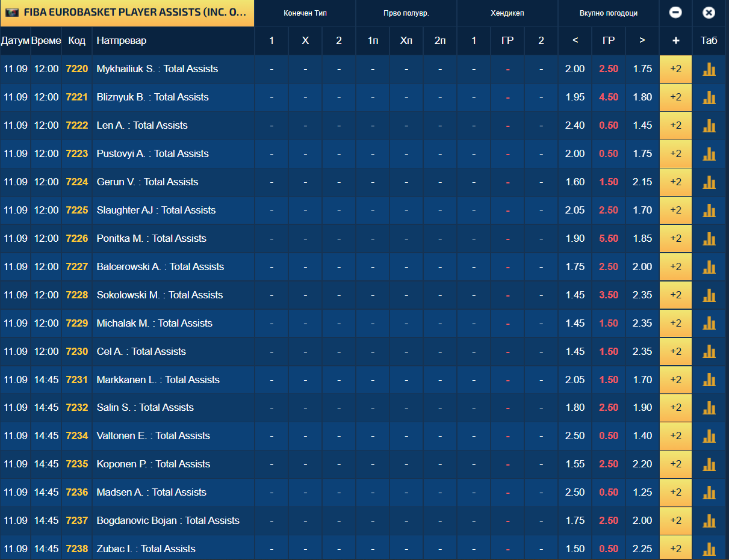Select event code 7238
This screenshot has width=729, height=560.
[77, 549]
